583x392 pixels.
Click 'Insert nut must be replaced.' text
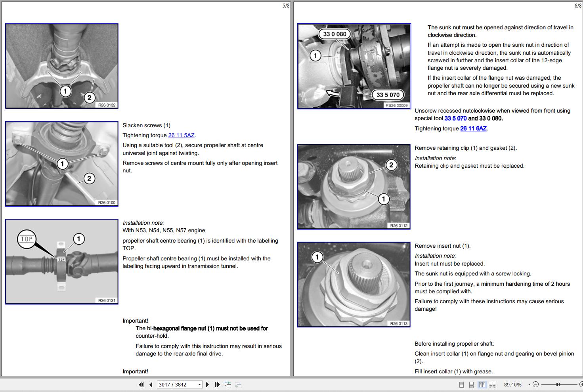click(x=449, y=264)
